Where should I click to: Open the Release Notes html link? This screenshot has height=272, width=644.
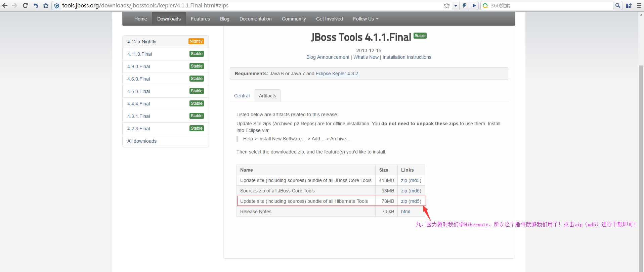(405, 212)
